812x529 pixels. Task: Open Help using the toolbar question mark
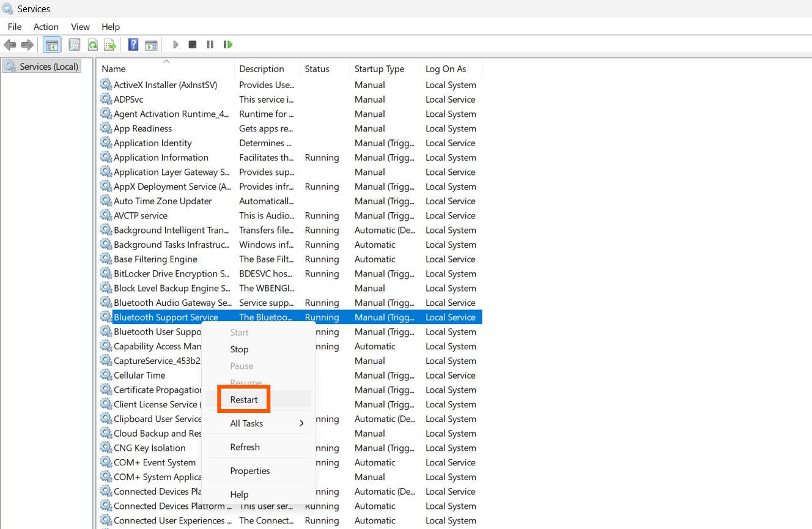click(133, 44)
